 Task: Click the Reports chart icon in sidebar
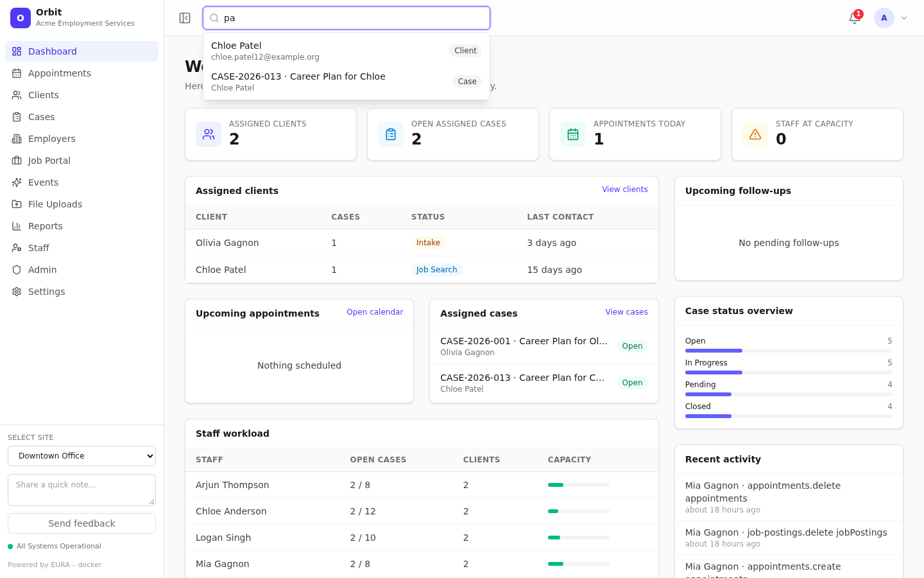click(x=17, y=226)
